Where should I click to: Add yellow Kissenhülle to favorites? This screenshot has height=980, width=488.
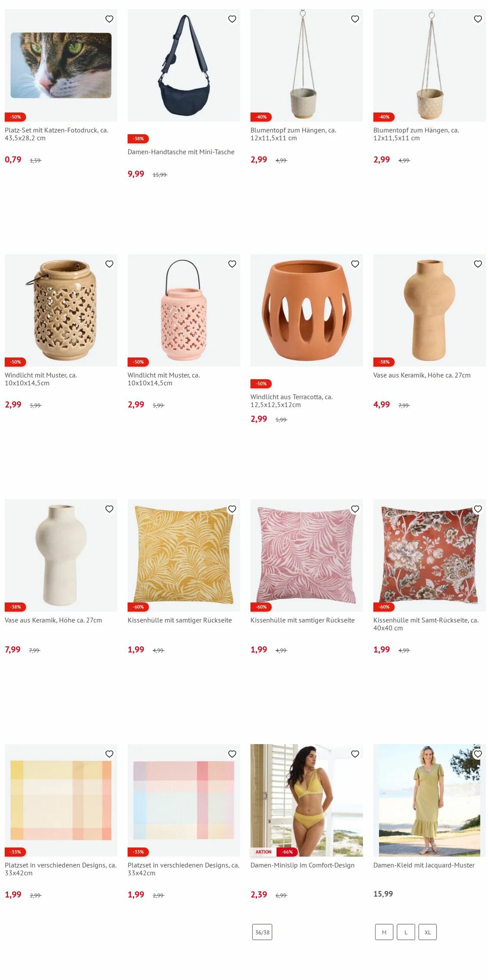pyautogui.click(x=232, y=509)
